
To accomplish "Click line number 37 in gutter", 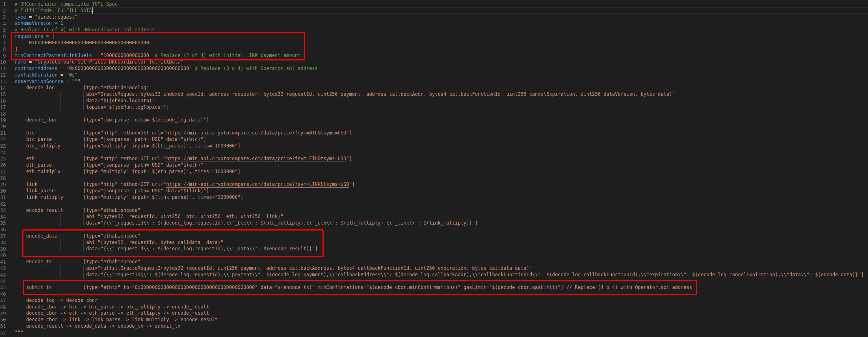I will click(3, 236).
